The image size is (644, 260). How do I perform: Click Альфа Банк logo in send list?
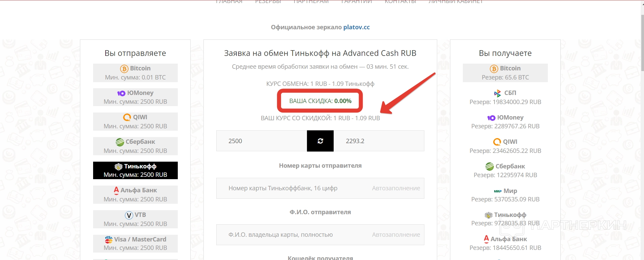(x=116, y=190)
